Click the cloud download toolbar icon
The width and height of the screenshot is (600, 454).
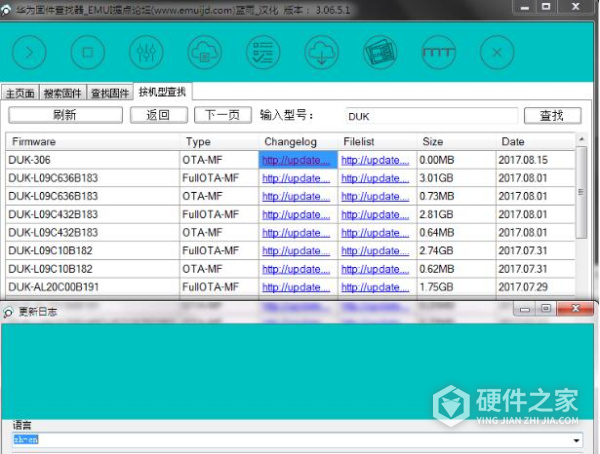(321, 52)
